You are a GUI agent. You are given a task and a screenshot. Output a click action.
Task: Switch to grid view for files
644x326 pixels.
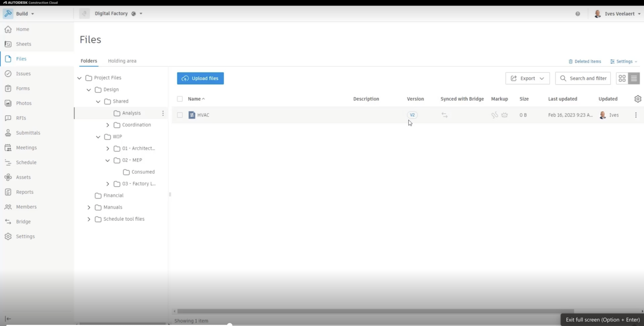tap(622, 78)
